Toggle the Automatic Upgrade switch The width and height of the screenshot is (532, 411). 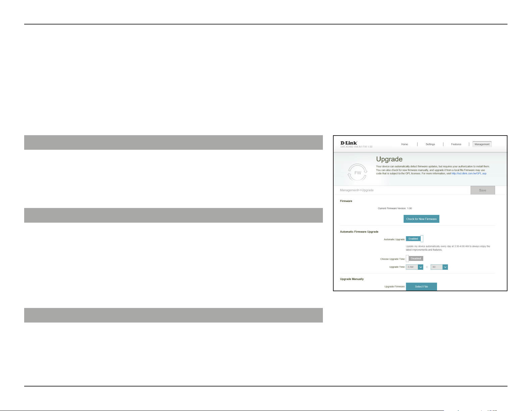point(415,239)
